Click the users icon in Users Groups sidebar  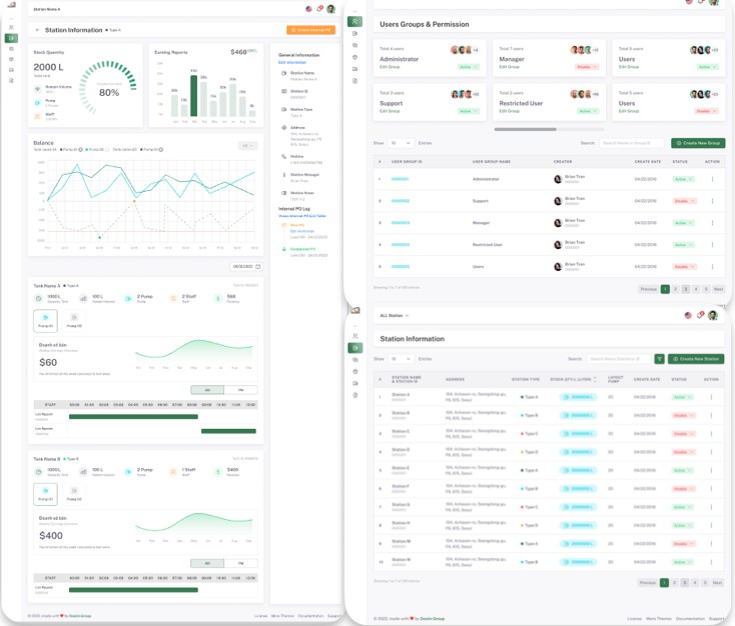coord(355,20)
